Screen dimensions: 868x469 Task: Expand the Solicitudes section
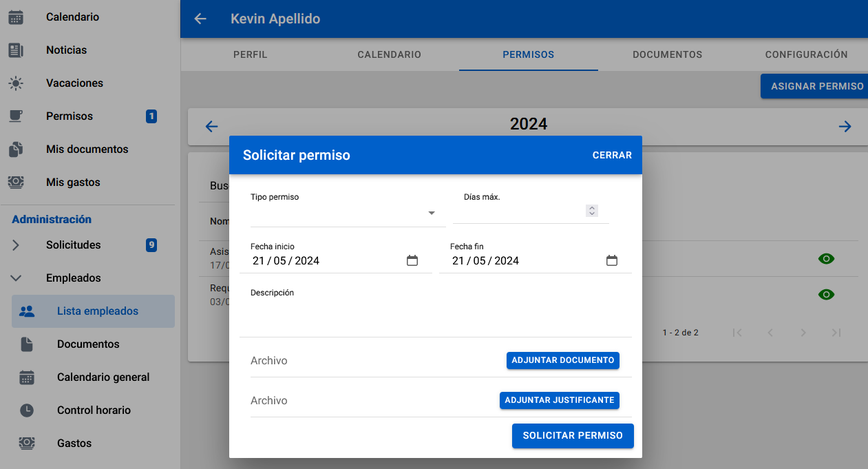coord(16,245)
